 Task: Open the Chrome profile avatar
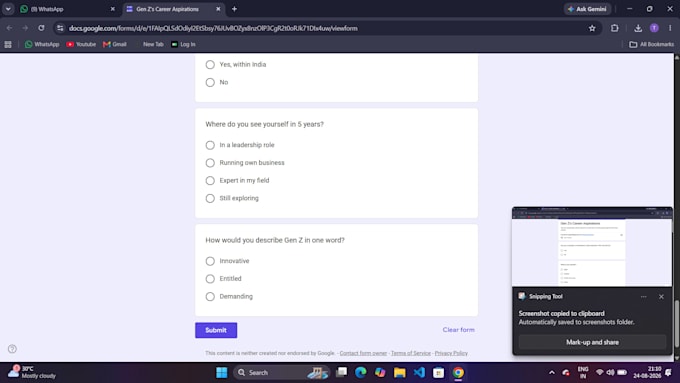pos(654,28)
